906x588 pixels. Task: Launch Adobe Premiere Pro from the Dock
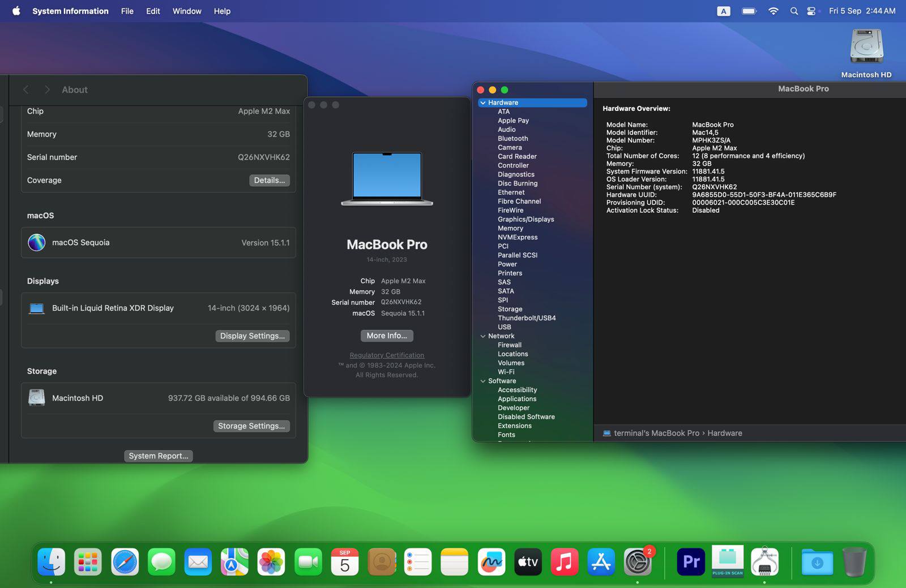[x=691, y=562]
